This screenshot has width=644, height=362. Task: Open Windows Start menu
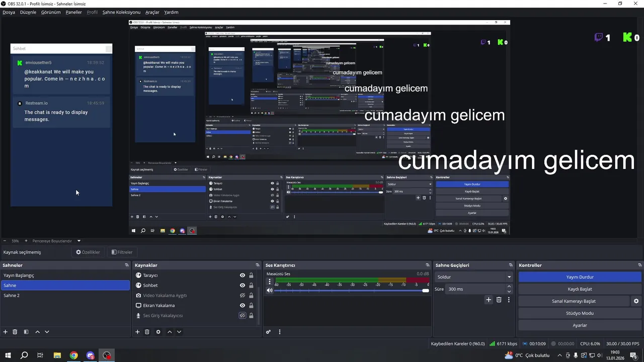(8, 355)
